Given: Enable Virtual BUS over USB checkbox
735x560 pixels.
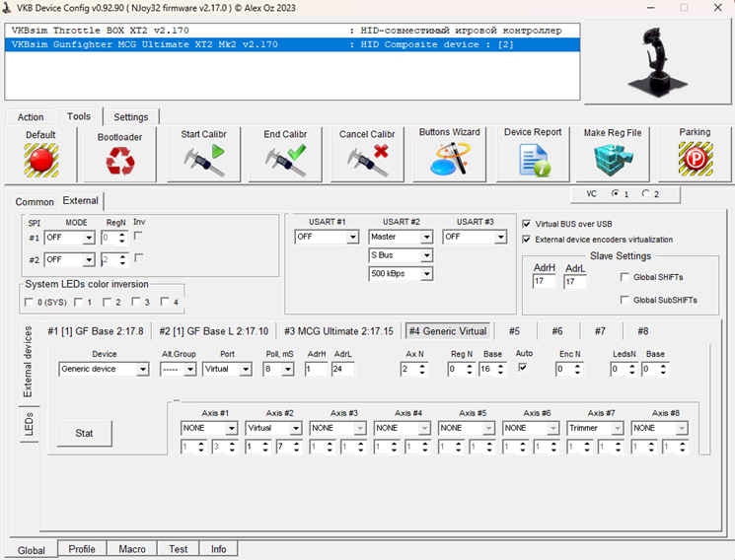Looking at the screenshot, I should [527, 224].
